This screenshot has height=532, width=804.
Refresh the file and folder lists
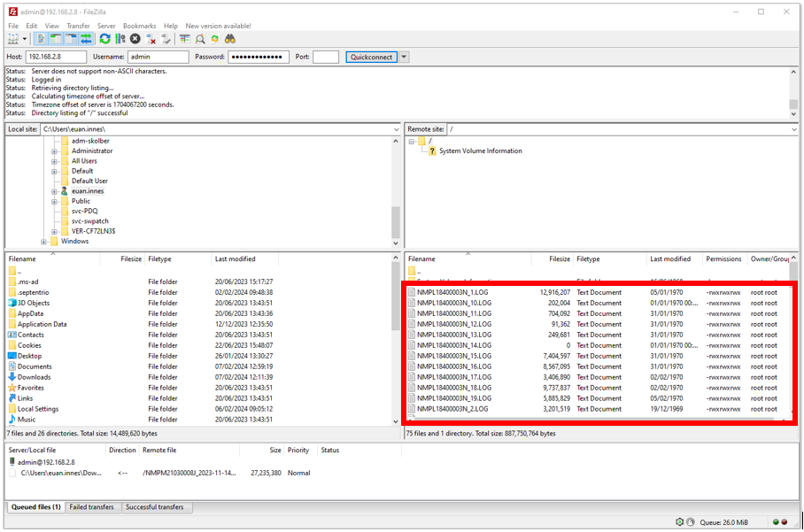point(106,39)
